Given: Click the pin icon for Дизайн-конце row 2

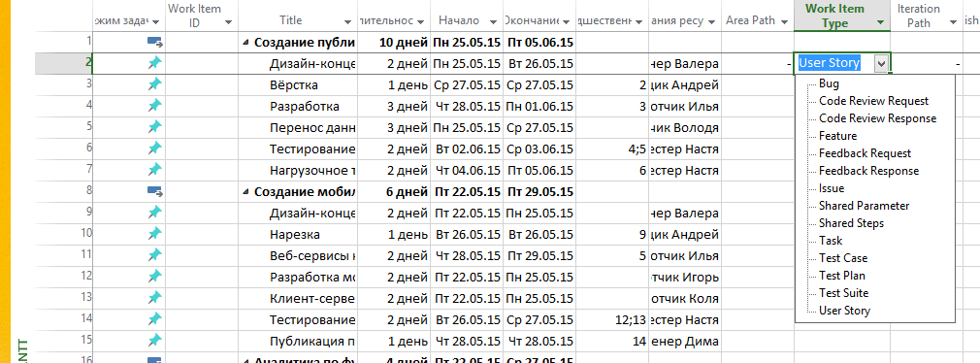Looking at the screenshot, I should [154, 63].
